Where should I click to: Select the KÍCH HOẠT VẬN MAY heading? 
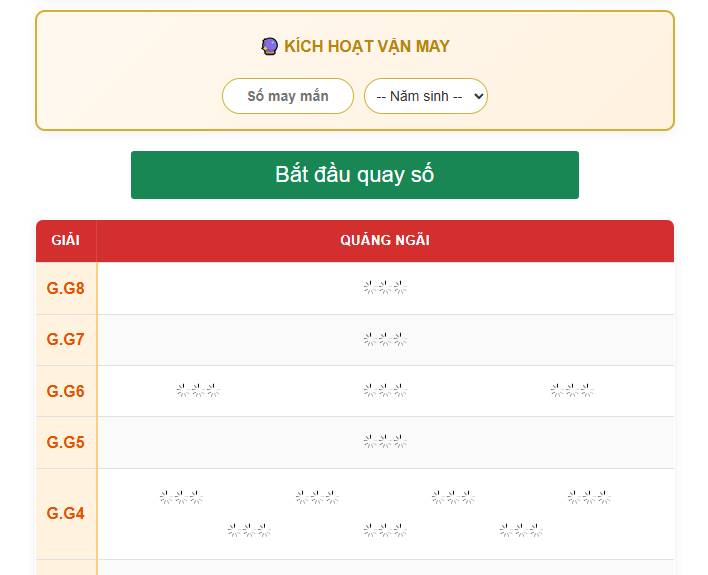coord(367,46)
